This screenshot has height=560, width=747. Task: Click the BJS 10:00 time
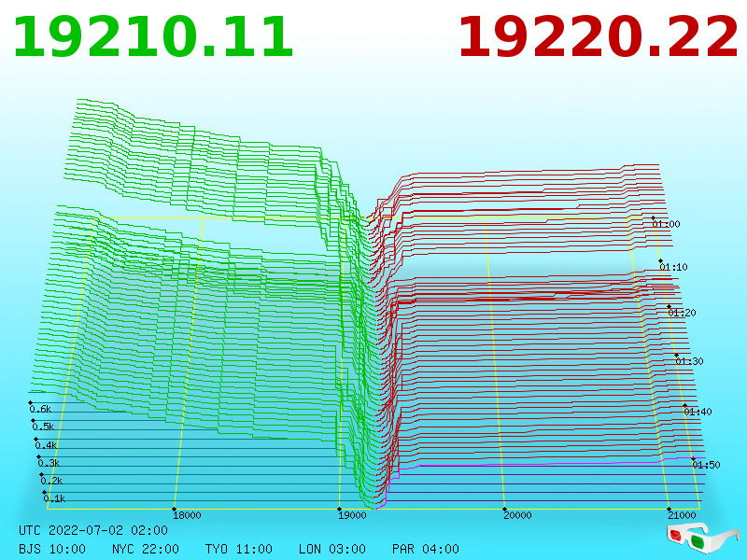pos(52,549)
